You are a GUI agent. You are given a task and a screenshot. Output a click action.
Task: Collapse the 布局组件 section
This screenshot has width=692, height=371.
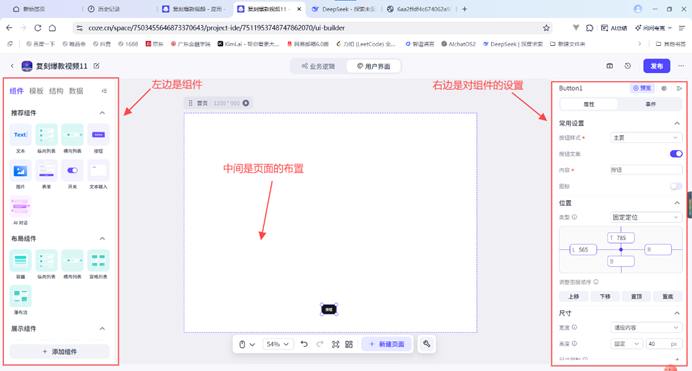[x=102, y=239]
